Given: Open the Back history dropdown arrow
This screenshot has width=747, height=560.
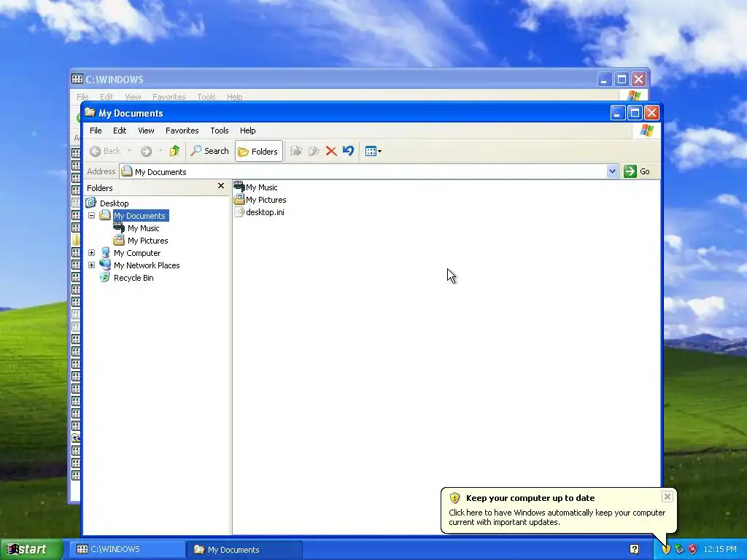Looking at the screenshot, I should pos(129,151).
